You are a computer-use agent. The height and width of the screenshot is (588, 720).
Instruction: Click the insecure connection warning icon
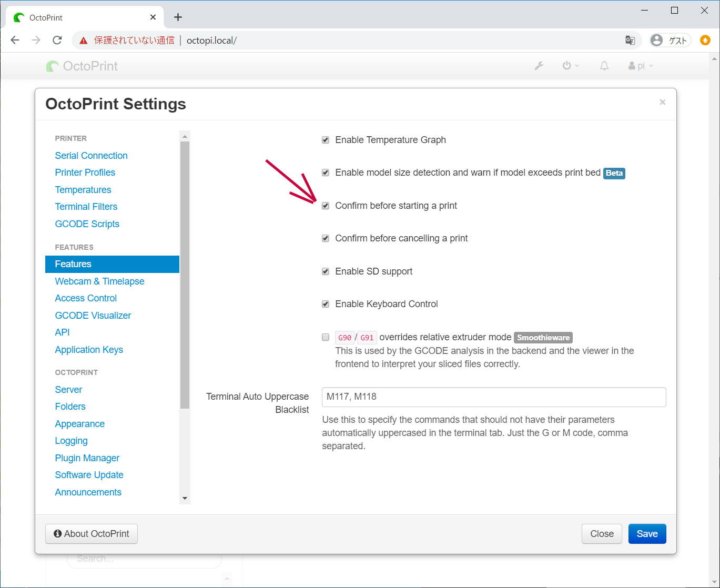84,40
